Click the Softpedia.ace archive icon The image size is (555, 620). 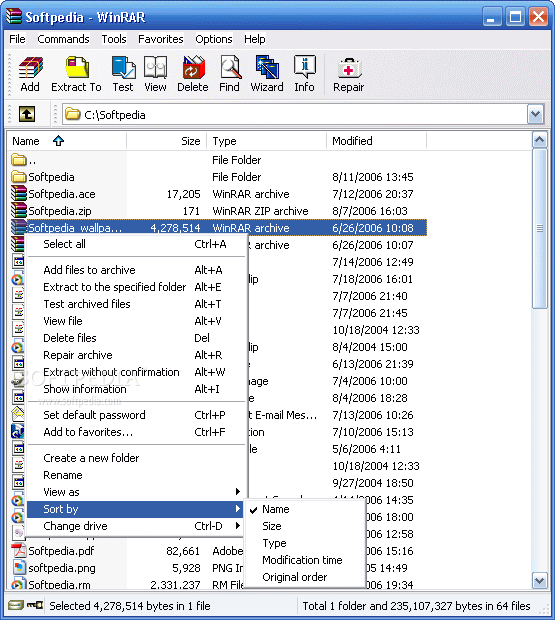point(18,194)
